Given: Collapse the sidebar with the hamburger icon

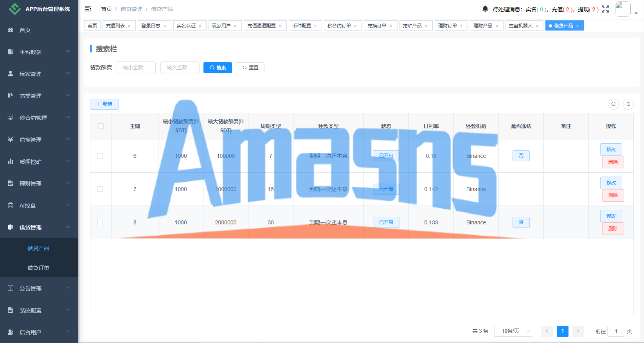Looking at the screenshot, I should click(88, 9).
